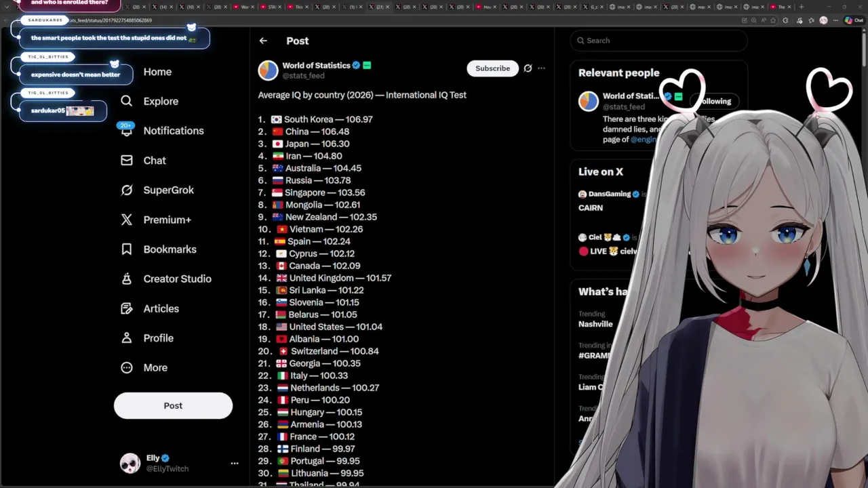868x488 pixels.
Task: Click the Premium+ X logo icon
Action: (x=127, y=220)
